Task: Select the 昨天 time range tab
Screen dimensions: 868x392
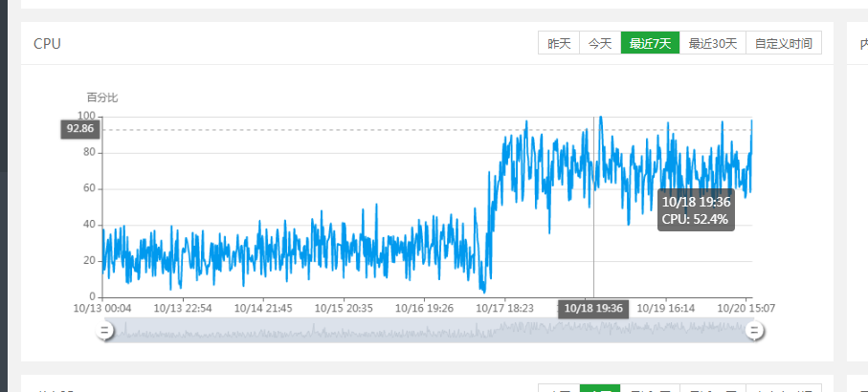Action: click(559, 43)
